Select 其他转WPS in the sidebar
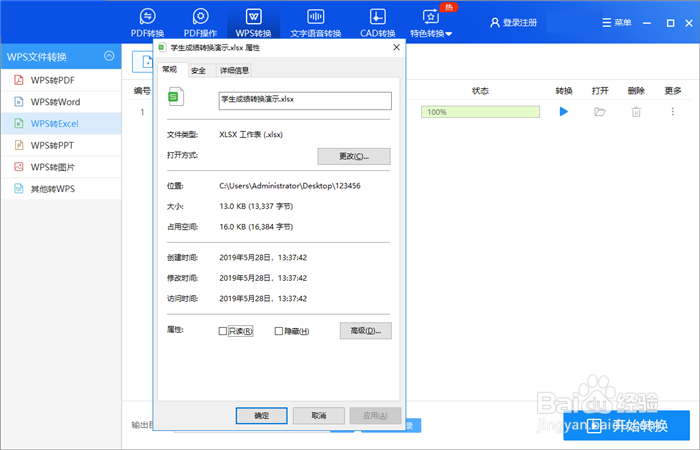The image size is (700, 450). 61,189
